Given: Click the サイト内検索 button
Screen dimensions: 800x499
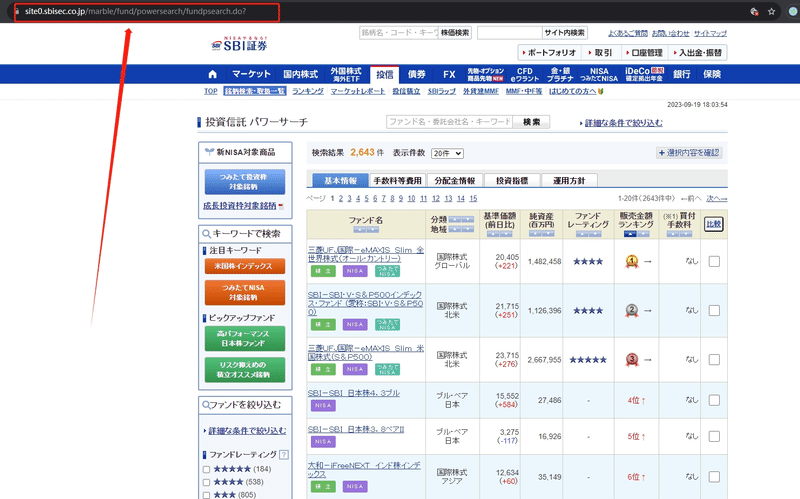Looking at the screenshot, I should click(x=564, y=33).
